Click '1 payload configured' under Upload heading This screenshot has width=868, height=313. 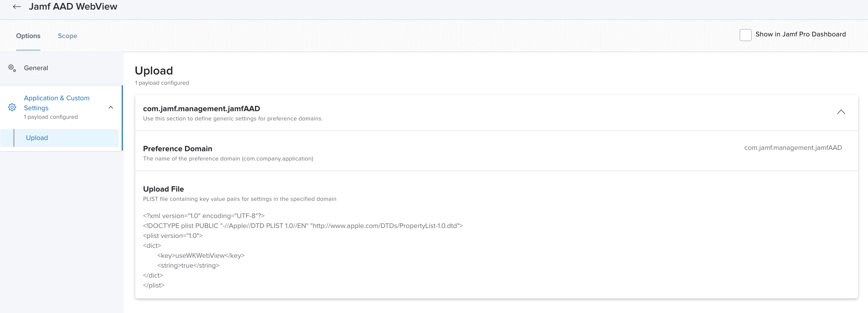[162, 83]
